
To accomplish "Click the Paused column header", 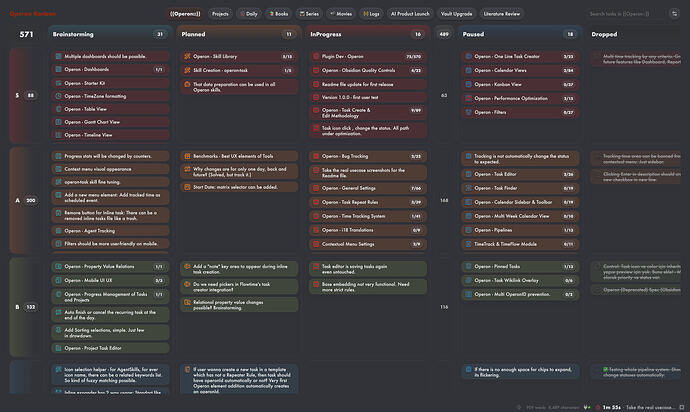I will point(520,34).
